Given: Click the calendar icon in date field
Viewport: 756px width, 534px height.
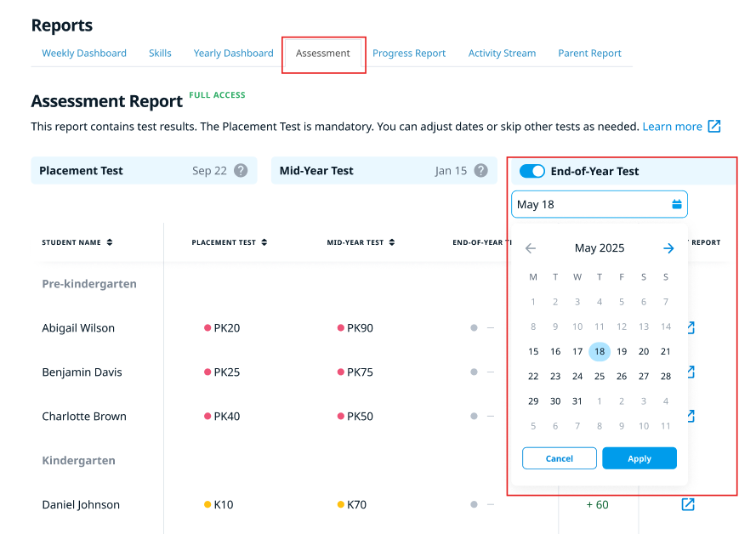Looking at the screenshot, I should [677, 204].
